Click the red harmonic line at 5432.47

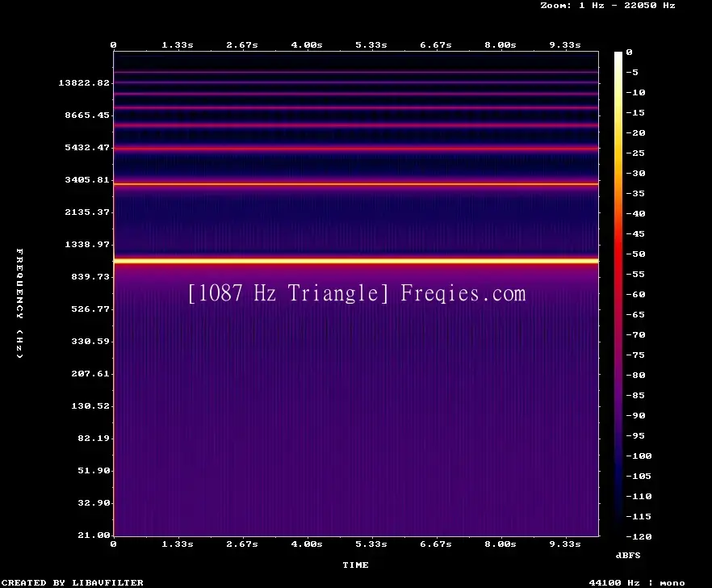[x=356, y=149]
